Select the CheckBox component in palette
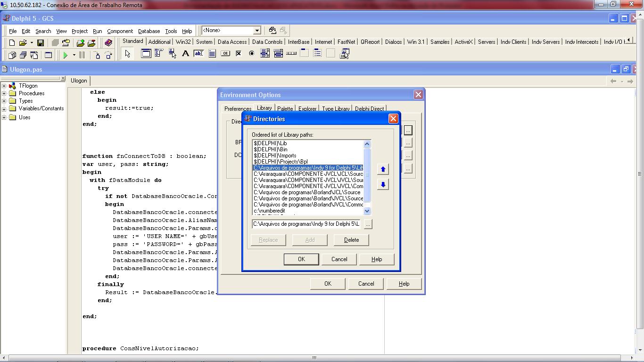The image size is (644, 362). (x=239, y=54)
